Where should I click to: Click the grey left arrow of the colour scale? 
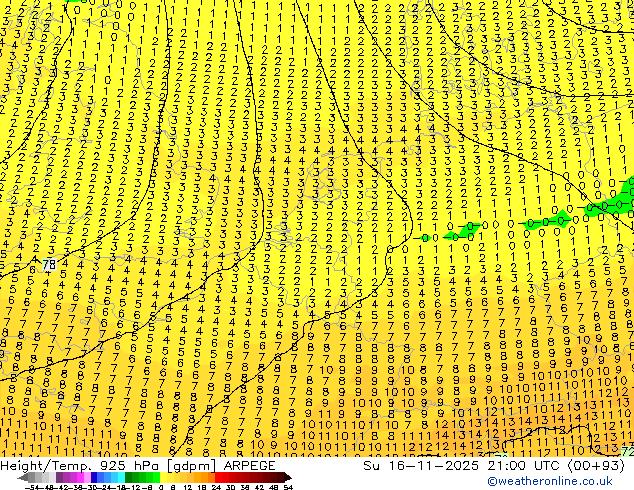point(23,477)
